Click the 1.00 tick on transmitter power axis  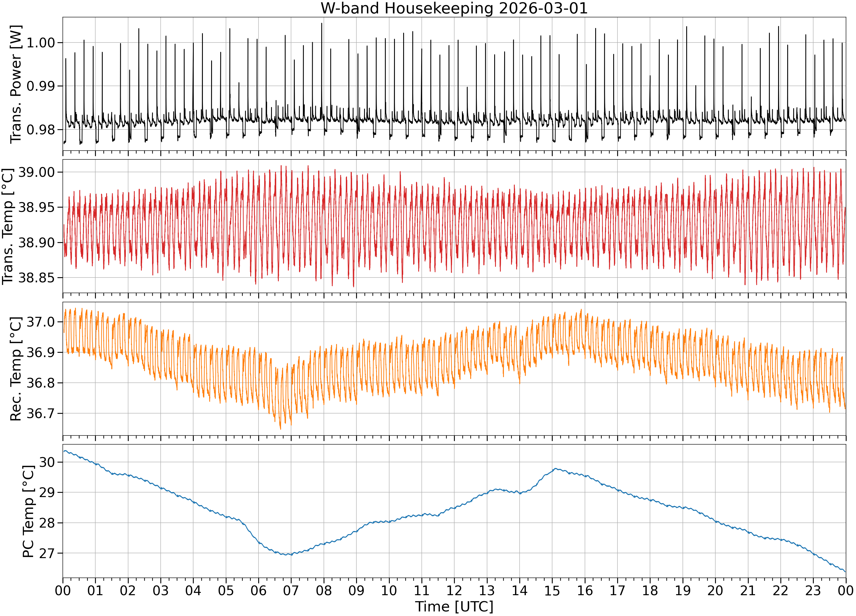click(x=41, y=42)
